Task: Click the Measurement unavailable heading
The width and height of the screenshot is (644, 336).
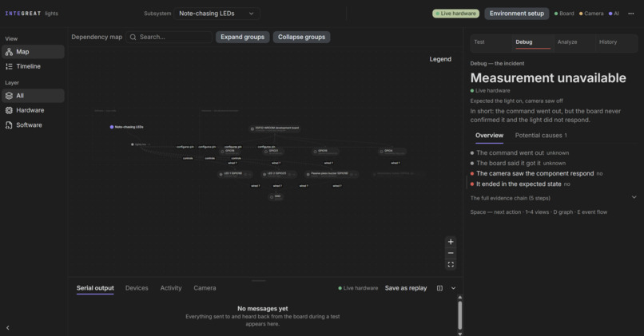Action: (x=548, y=78)
